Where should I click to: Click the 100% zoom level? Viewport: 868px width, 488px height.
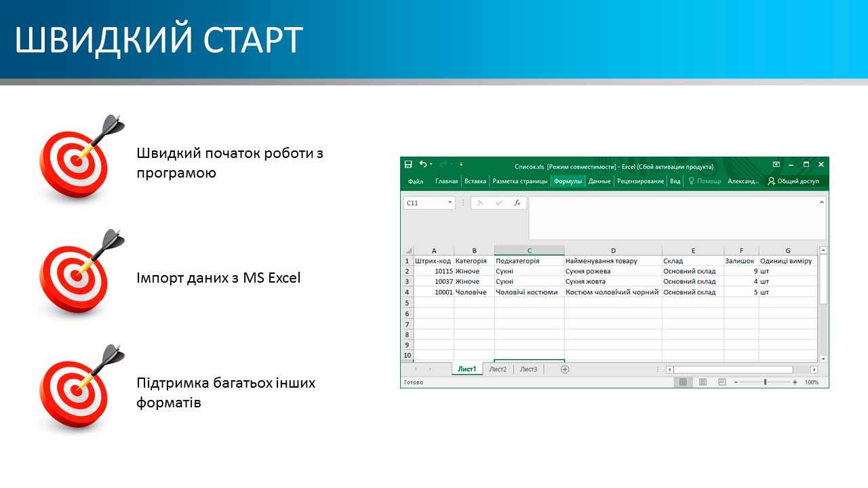click(812, 382)
